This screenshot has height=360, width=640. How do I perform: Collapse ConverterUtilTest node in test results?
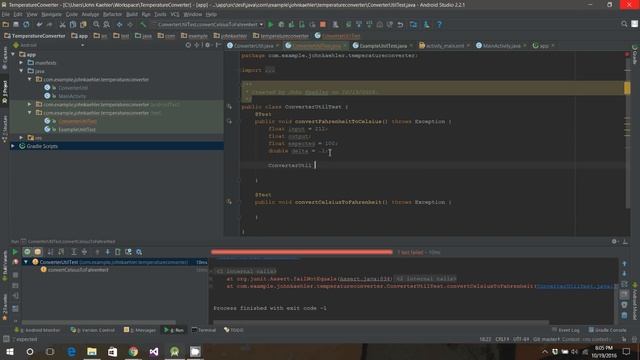point(26,262)
